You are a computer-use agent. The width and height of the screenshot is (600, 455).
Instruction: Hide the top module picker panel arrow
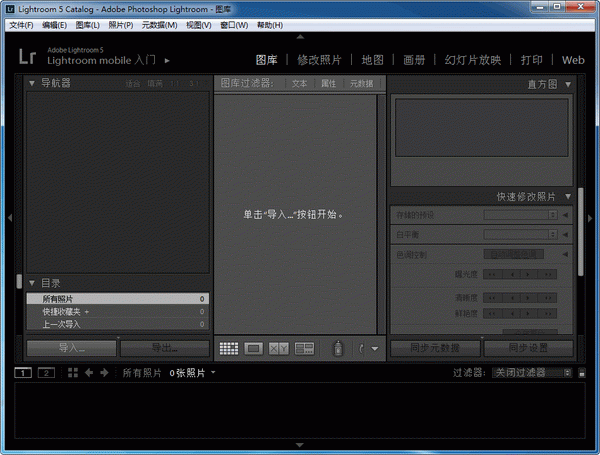tap(300, 37)
